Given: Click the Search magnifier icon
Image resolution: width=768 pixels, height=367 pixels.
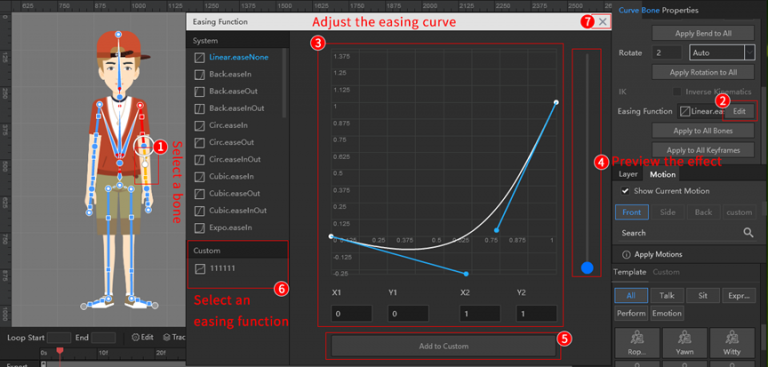Looking at the screenshot, I should pos(748,233).
